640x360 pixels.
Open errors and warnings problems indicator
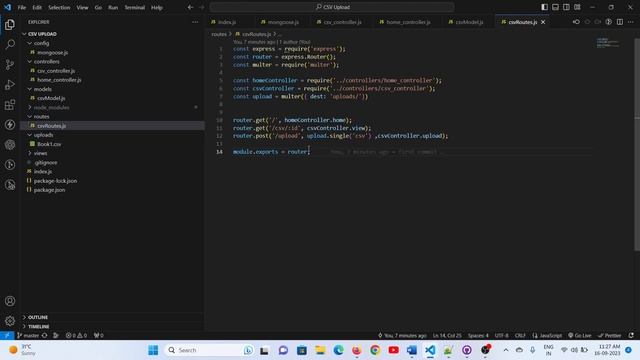pyautogui.click(x=76, y=336)
